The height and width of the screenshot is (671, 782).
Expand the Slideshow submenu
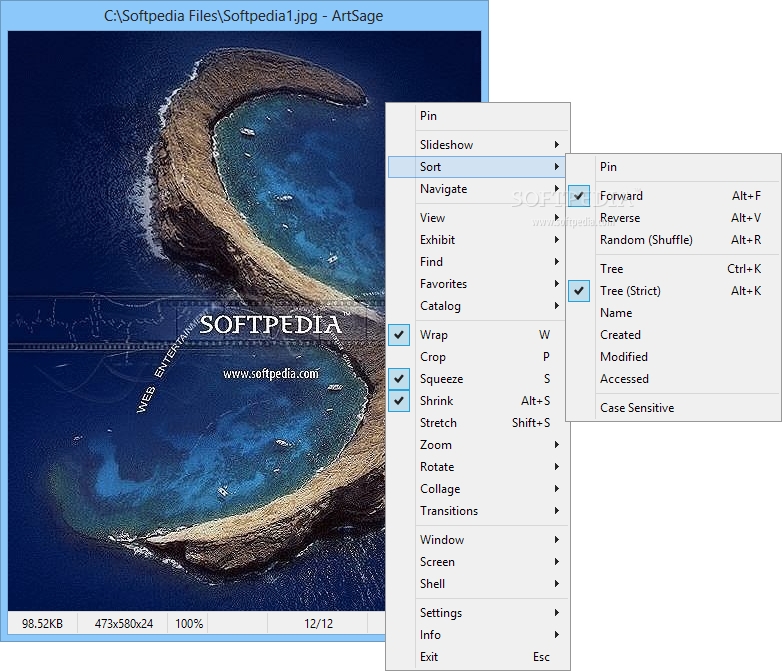tap(478, 145)
